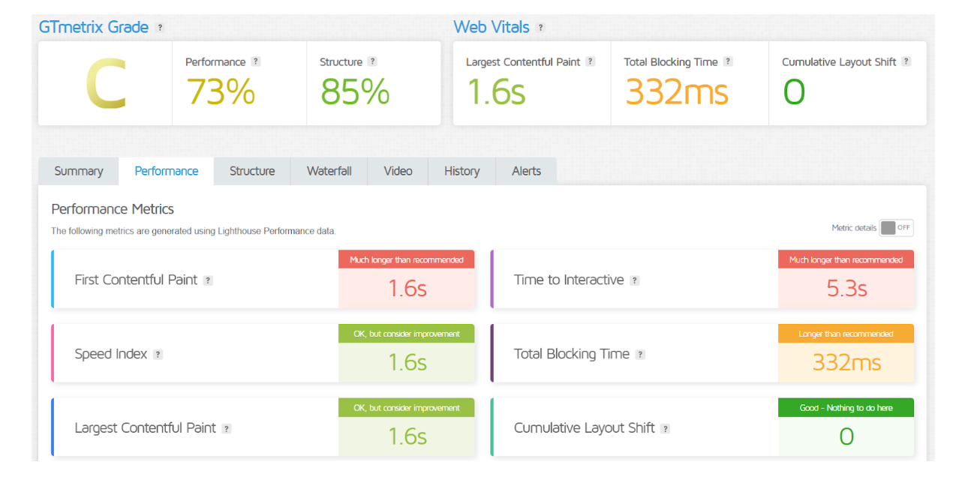Open Structure score help icon in grade card
The height and width of the screenshot is (498, 980).
372,61
